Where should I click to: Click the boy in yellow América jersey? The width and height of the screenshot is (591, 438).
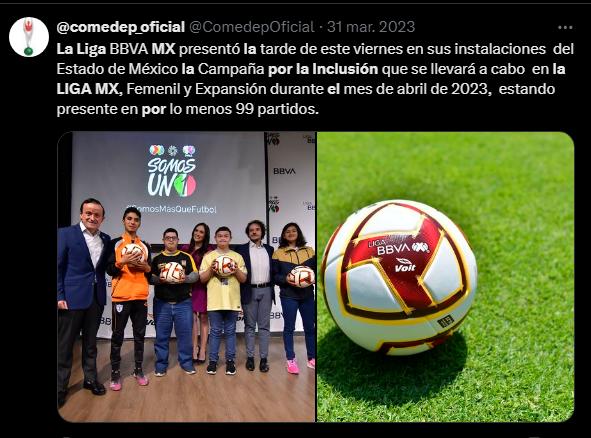tap(222, 300)
